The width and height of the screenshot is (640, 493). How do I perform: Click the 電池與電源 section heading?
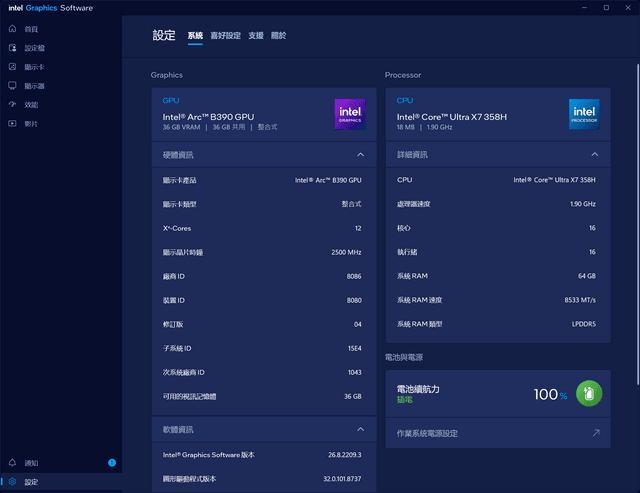404,358
